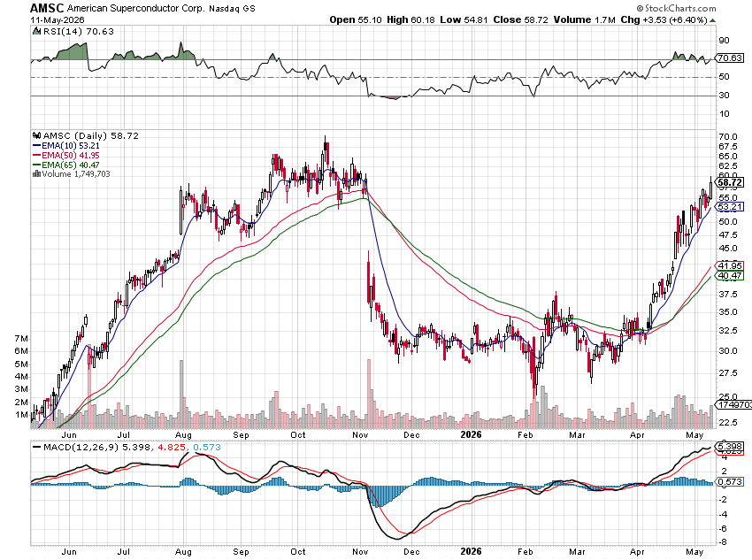The image size is (752, 560).
Task: Click the candlestick icon beside AMSC (Daily)
Action: coord(36,135)
